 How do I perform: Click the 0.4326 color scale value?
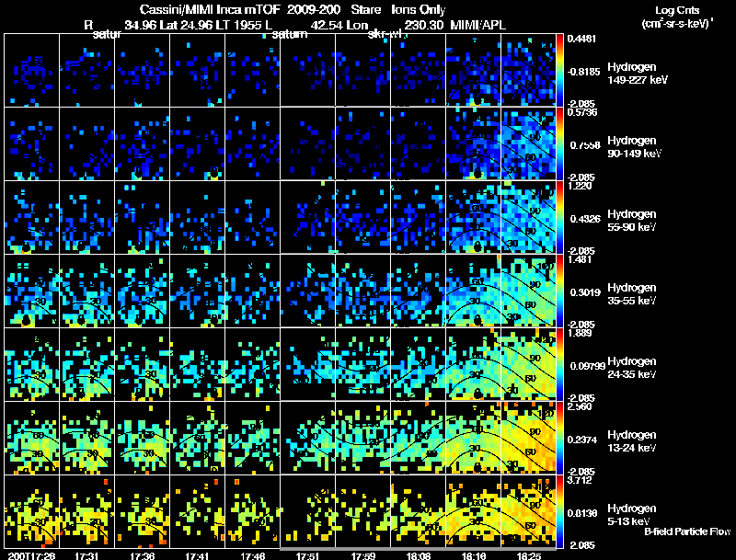[585, 219]
